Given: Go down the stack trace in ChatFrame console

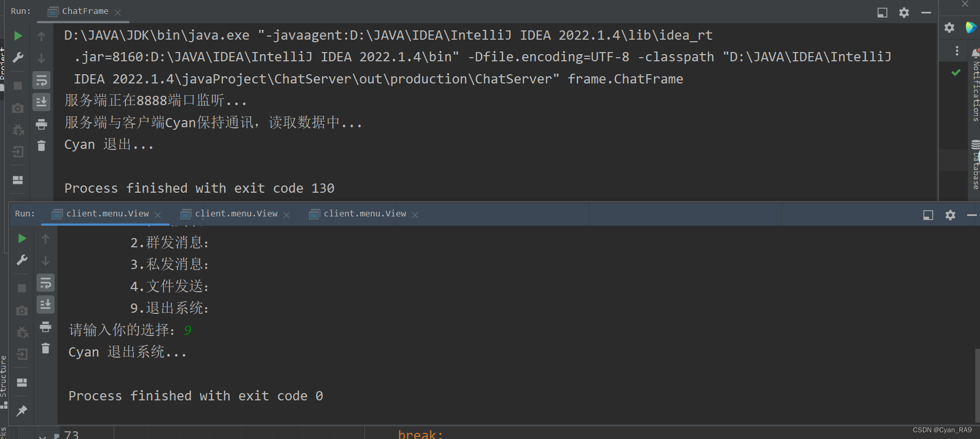Looking at the screenshot, I should (x=42, y=58).
